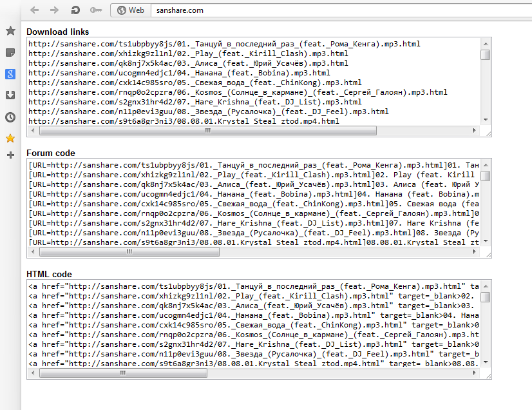Click horizontal scrollbar thumb of HTML code box
532x410 pixels.
tap(123, 373)
